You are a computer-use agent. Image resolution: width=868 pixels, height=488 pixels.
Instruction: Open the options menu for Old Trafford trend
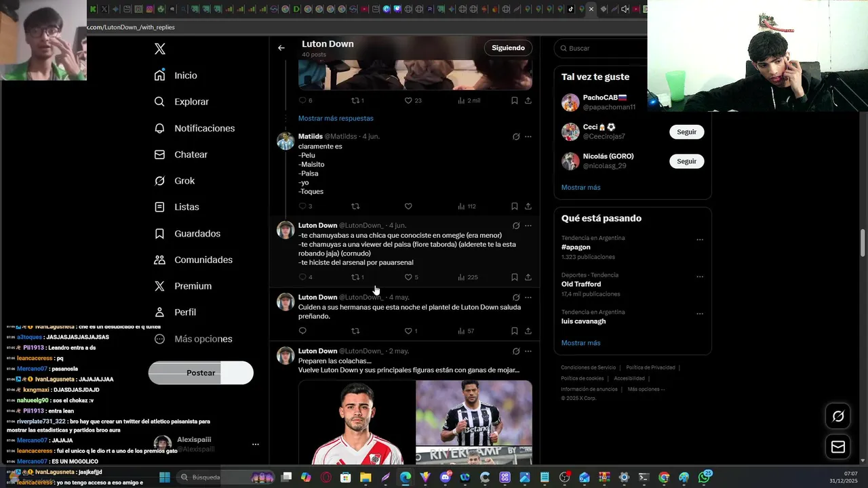(700, 277)
